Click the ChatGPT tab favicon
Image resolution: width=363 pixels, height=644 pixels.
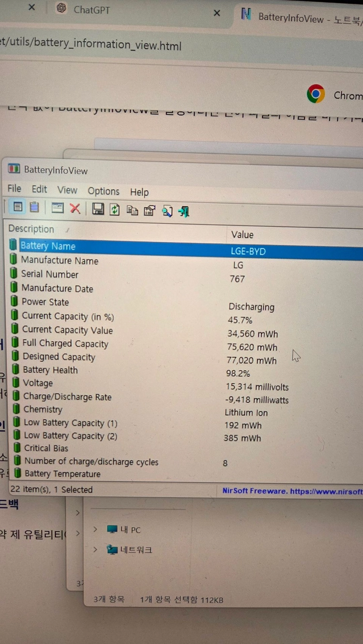coord(61,8)
